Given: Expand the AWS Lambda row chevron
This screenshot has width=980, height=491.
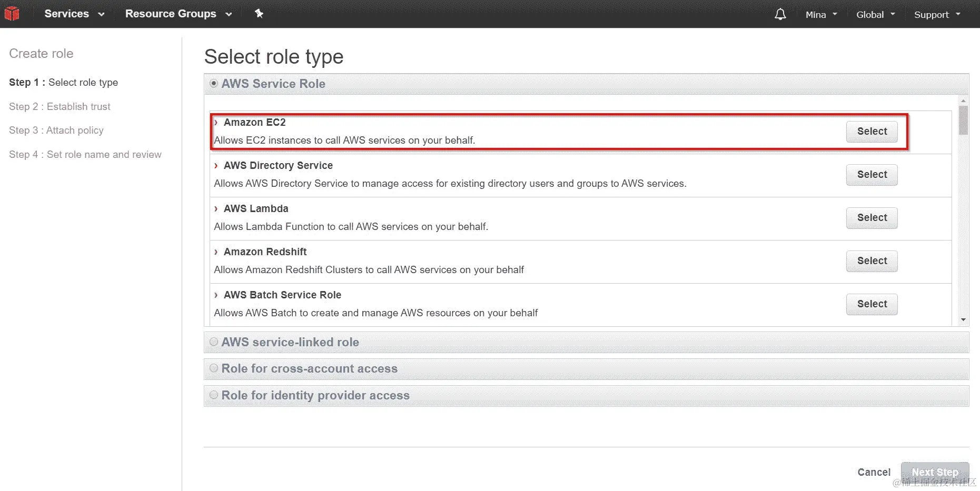Looking at the screenshot, I should 216,208.
